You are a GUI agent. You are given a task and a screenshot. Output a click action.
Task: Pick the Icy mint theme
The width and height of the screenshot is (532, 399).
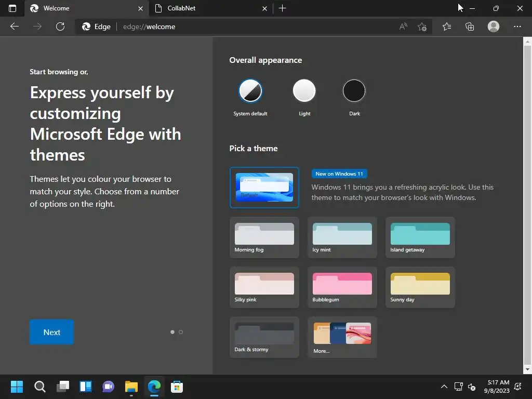coord(342,237)
